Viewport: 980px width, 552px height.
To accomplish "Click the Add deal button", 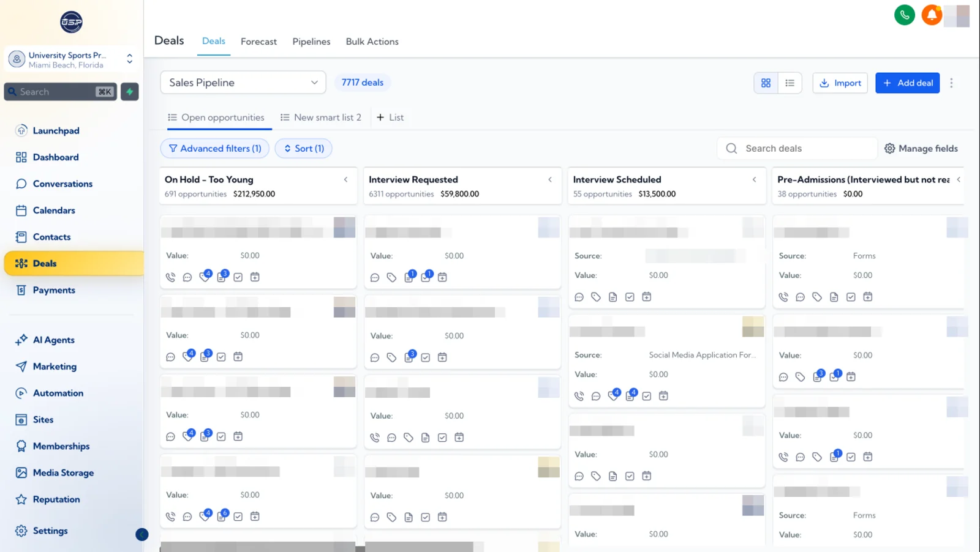I will click(907, 83).
